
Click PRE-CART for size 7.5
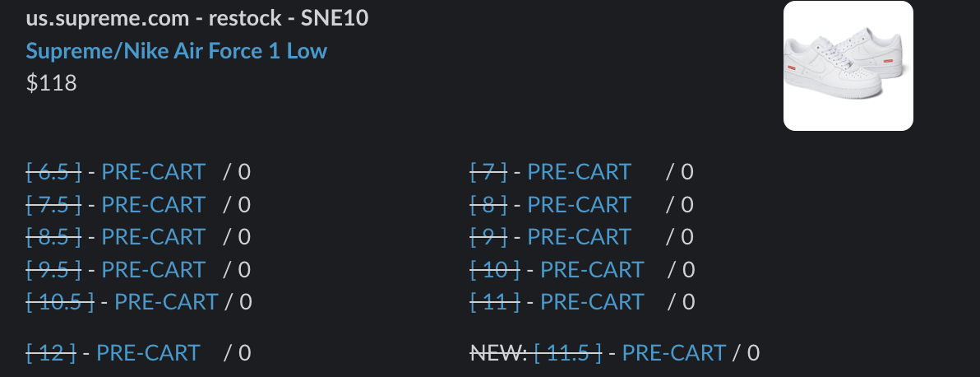point(153,204)
